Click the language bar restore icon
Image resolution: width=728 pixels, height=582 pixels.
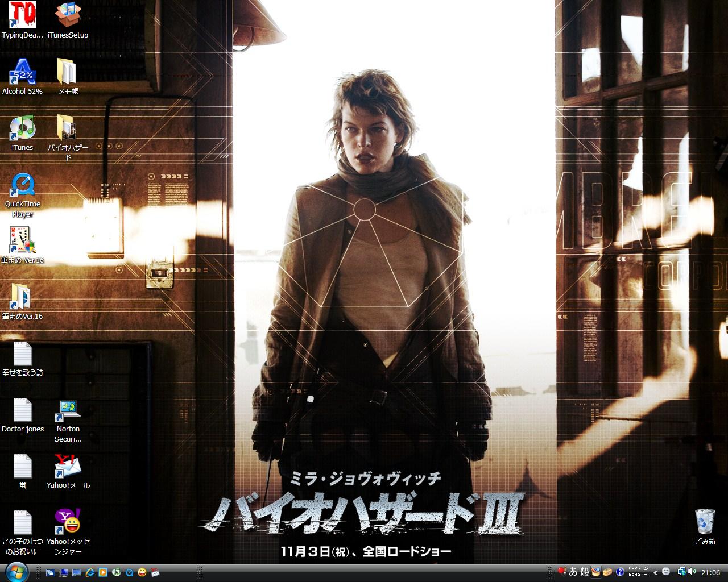point(646,568)
